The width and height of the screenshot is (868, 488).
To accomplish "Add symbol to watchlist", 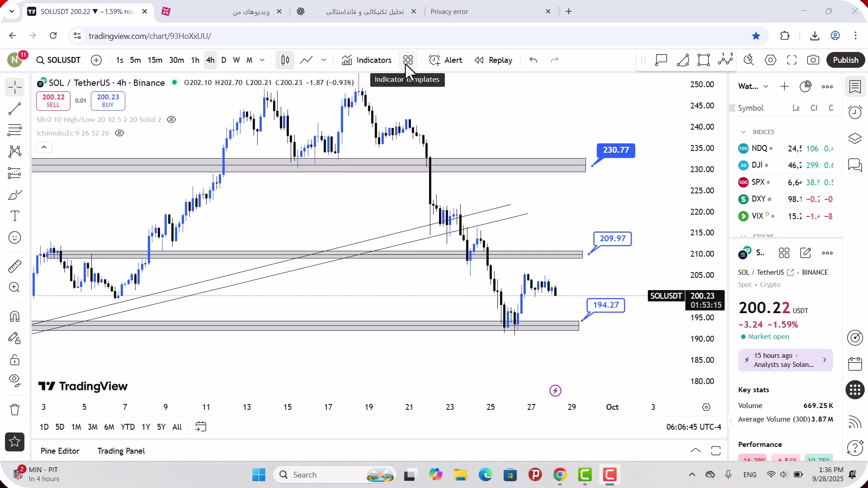I will coord(784,87).
